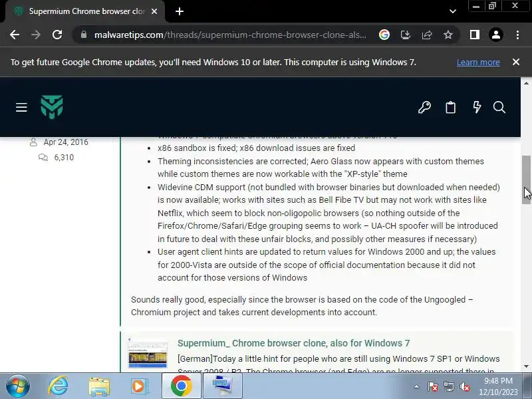
Task: Share this page via address bar icon
Action: 427,35
